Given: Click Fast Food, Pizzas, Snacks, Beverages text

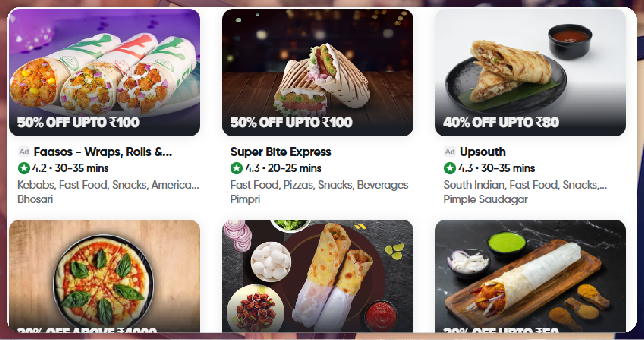Looking at the screenshot, I should 319,185.
